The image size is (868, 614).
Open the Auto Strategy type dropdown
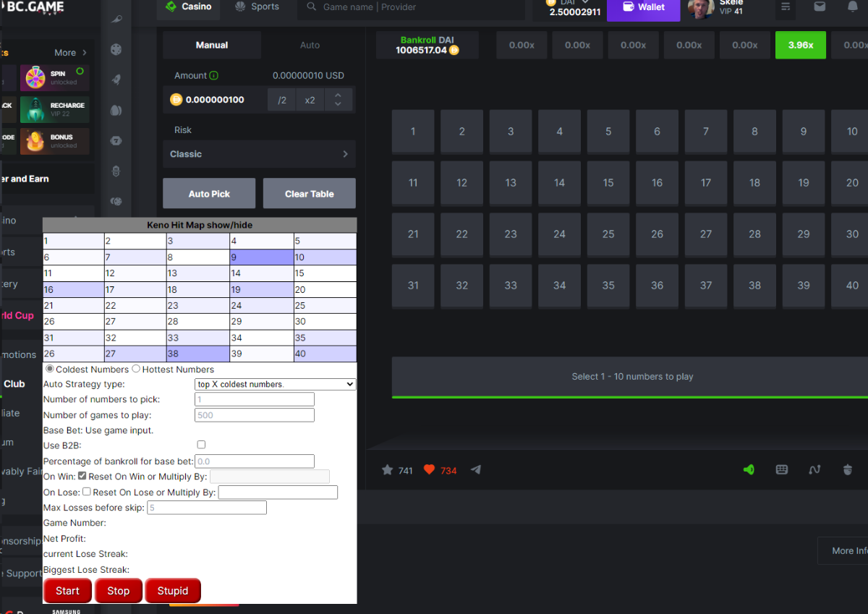[x=276, y=384]
